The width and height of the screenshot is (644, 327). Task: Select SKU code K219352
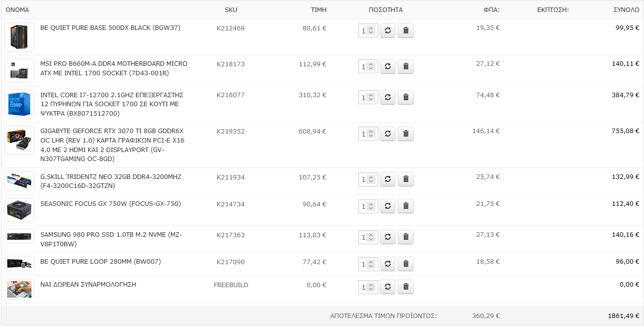tap(231, 132)
